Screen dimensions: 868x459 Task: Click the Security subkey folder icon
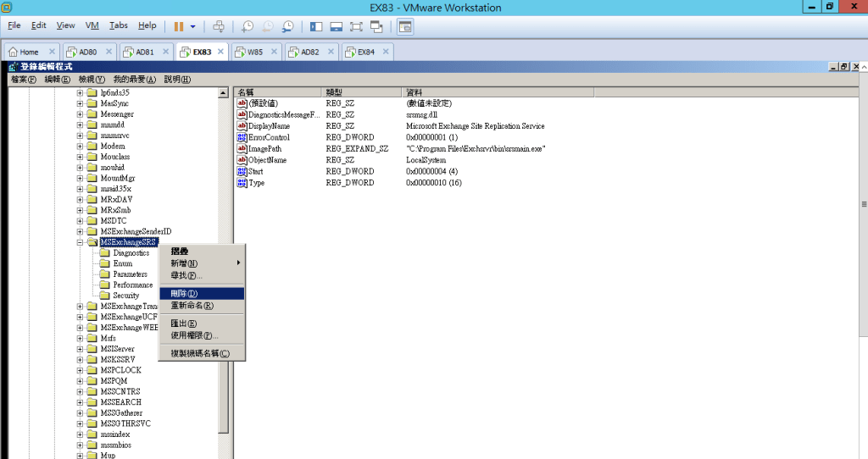(x=105, y=296)
